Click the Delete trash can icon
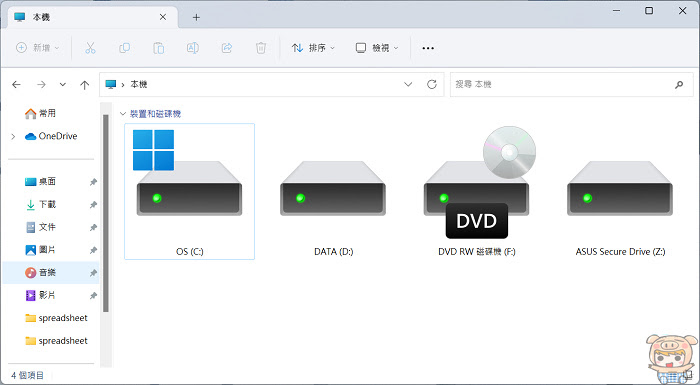 click(x=261, y=48)
